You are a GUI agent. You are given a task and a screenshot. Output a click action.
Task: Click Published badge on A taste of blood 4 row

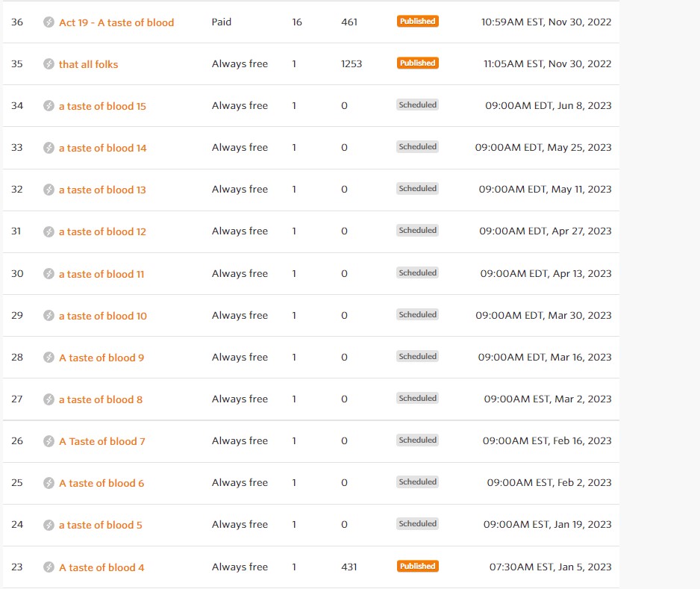pos(417,567)
